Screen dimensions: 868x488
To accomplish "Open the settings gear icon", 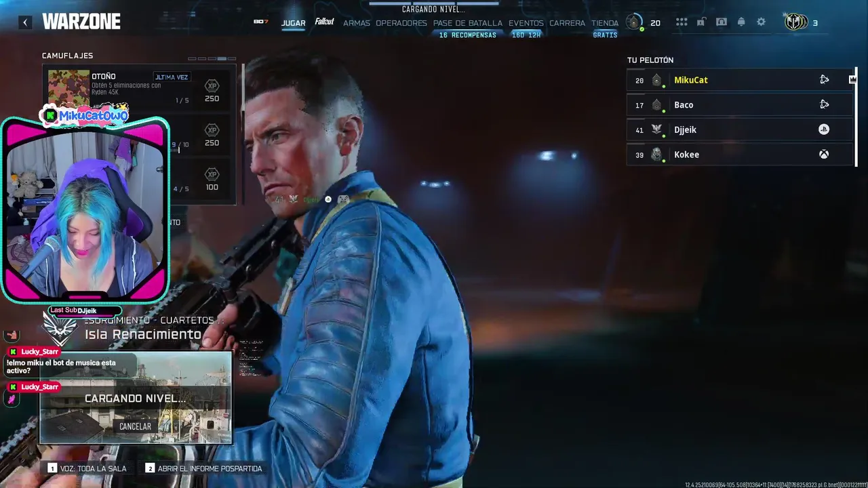I will tap(761, 22).
